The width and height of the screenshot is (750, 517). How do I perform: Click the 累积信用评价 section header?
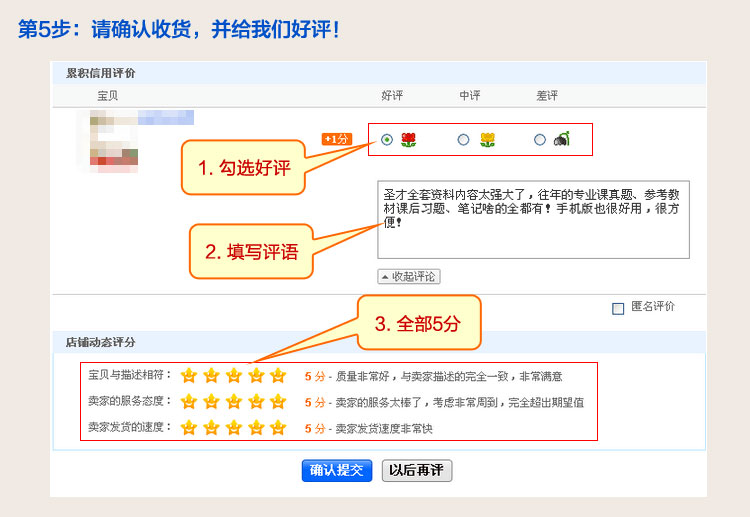(x=100, y=73)
